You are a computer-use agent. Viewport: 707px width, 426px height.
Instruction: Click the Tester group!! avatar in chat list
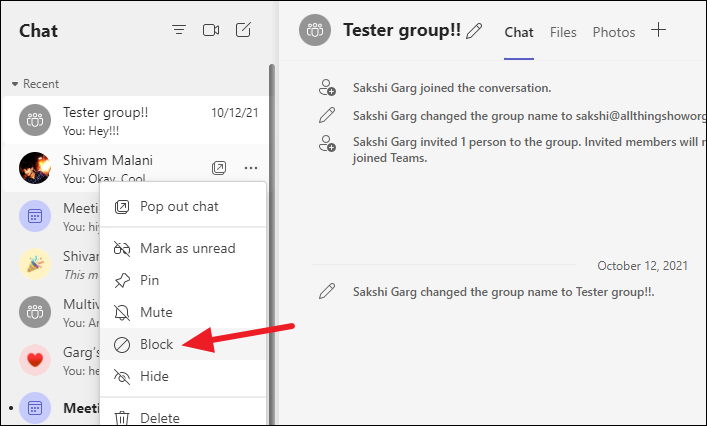pyautogui.click(x=35, y=120)
